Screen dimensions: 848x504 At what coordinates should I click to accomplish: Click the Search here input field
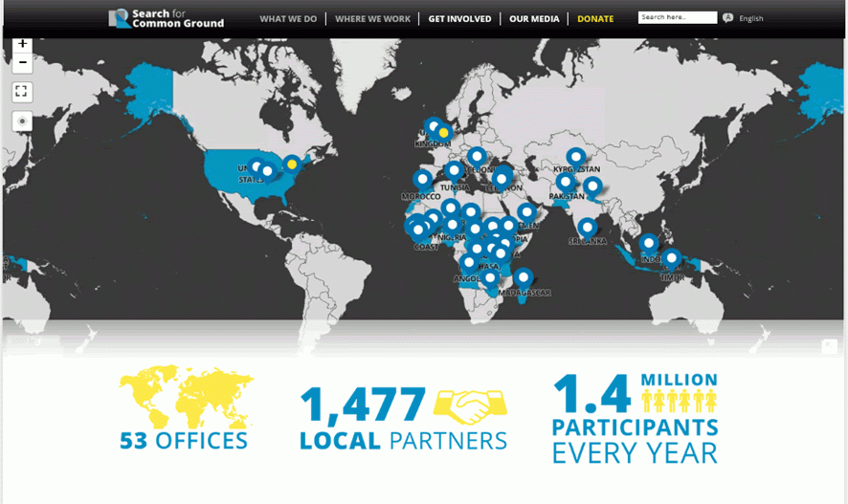click(x=677, y=18)
